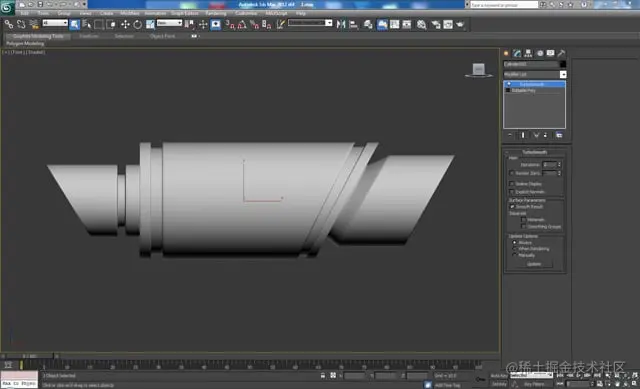The width and height of the screenshot is (640, 389).
Task: Click the Unlink Selection tool
Action: (x=21, y=24)
